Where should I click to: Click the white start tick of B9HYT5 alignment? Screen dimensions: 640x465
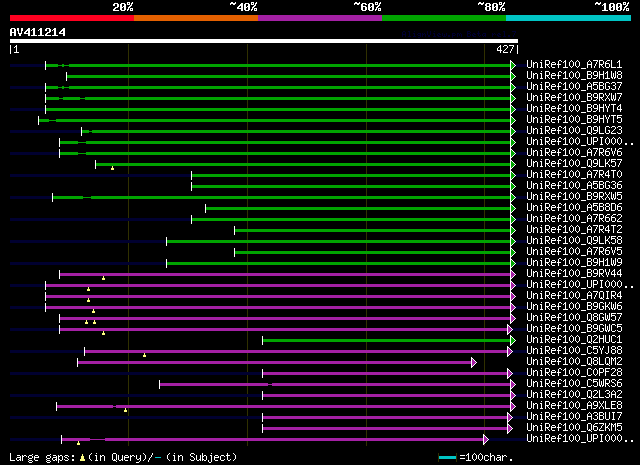(39, 120)
